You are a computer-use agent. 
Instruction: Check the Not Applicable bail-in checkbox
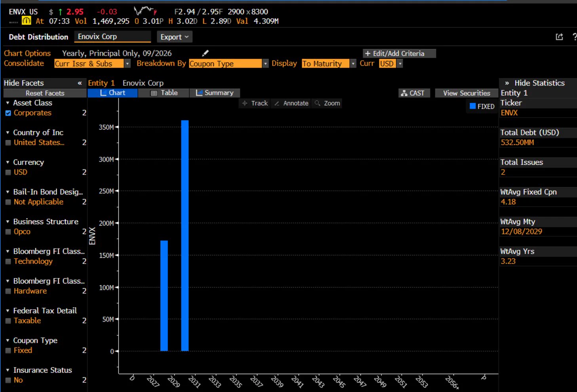(x=8, y=202)
